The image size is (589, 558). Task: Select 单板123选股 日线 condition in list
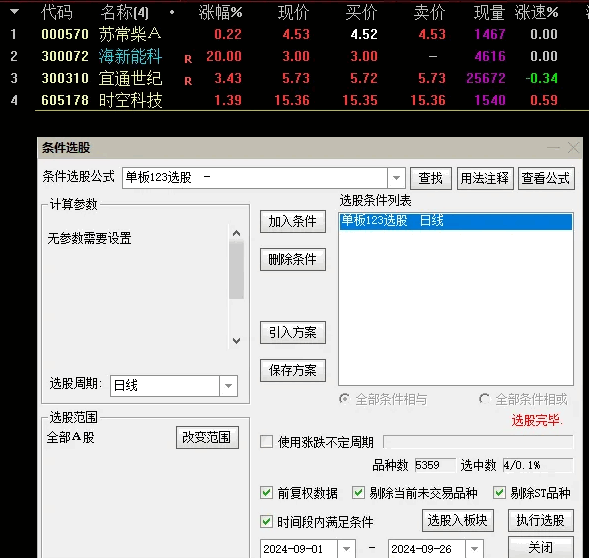point(456,221)
